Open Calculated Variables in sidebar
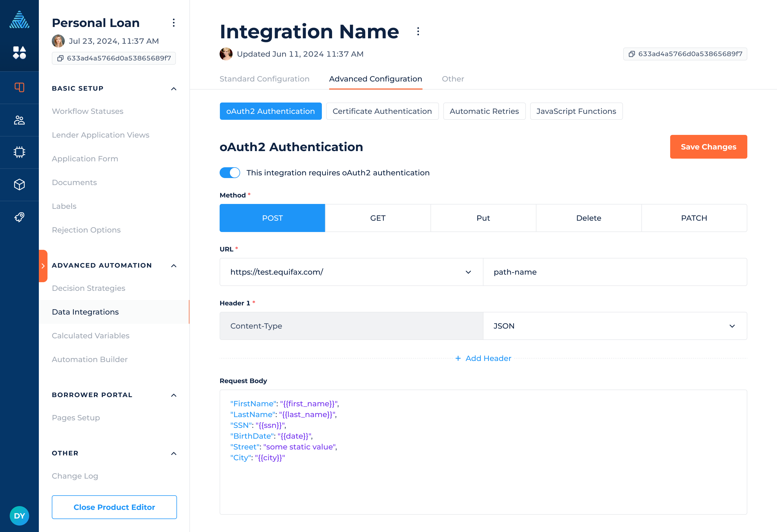777x532 pixels. point(91,335)
